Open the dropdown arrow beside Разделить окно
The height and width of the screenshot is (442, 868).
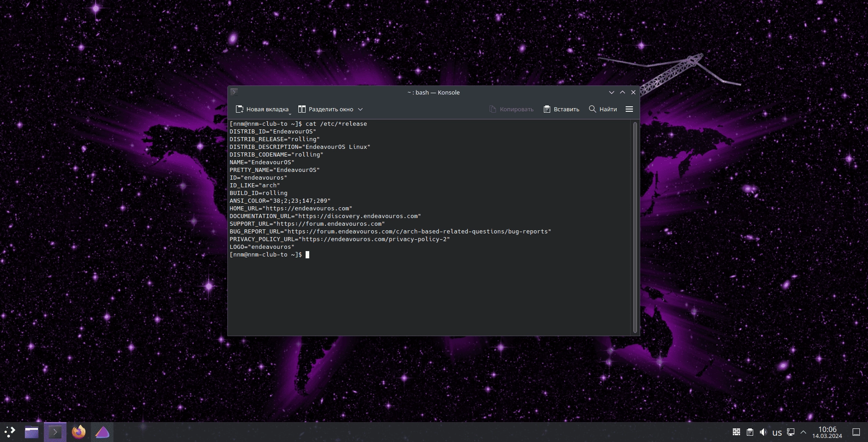coord(360,109)
